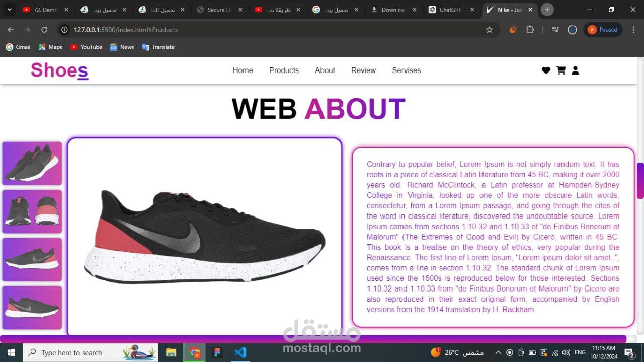Open the notification center icon

(629, 352)
